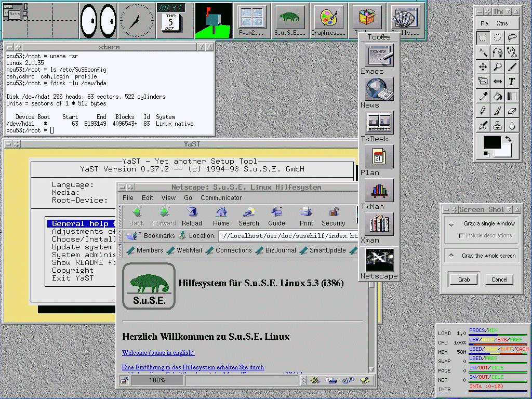Image resolution: width=532 pixels, height=399 pixels.
Task: Activate the Airbrush tool
Action: click(x=483, y=126)
